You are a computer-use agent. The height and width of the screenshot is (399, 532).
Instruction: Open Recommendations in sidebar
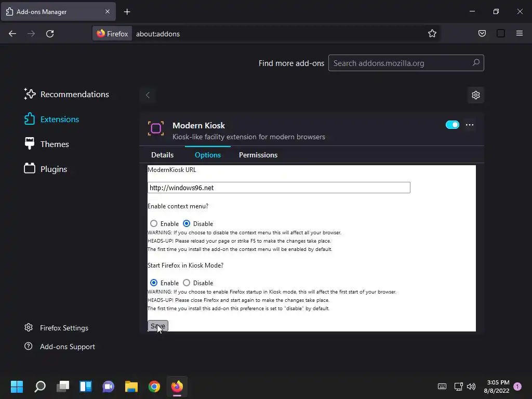(x=66, y=94)
